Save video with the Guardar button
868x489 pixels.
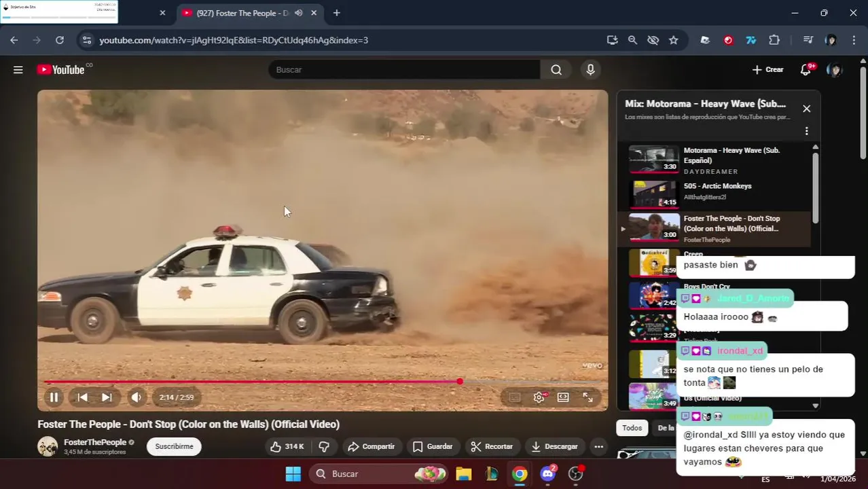pyautogui.click(x=433, y=446)
